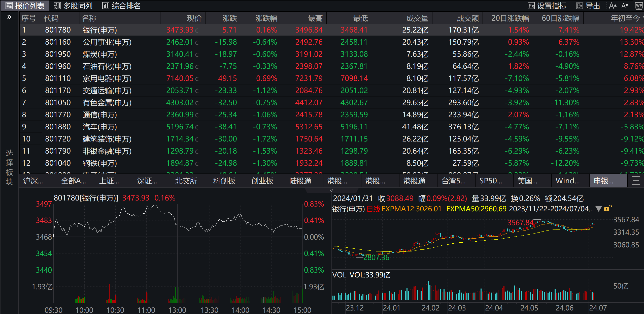Screen dimensions: 644x314
Task: Switch to 北交所 tab
Action: tap(186, 181)
